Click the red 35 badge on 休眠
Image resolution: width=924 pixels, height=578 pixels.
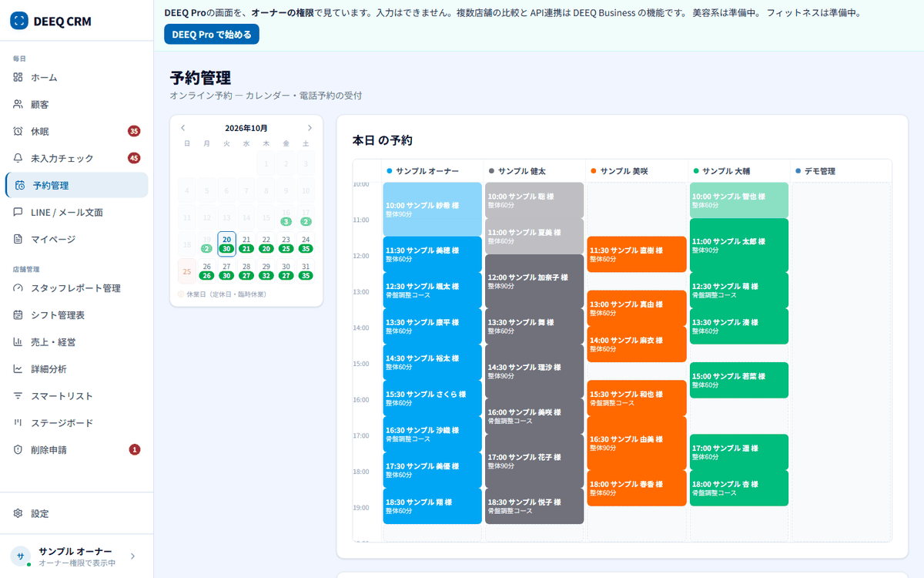point(134,131)
